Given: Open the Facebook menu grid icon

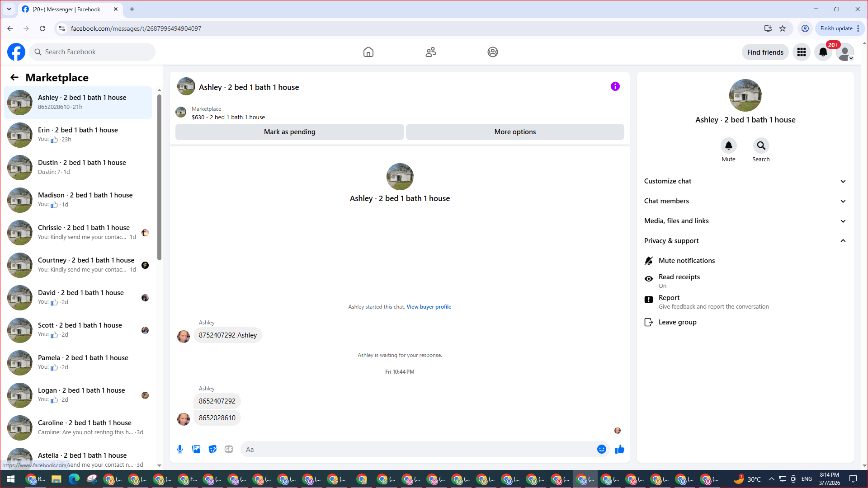Looking at the screenshot, I should tap(802, 52).
